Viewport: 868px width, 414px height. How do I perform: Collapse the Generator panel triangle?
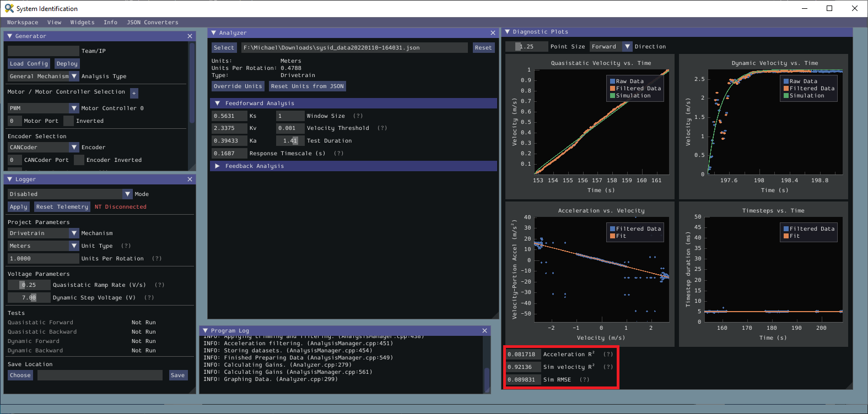(x=9, y=36)
